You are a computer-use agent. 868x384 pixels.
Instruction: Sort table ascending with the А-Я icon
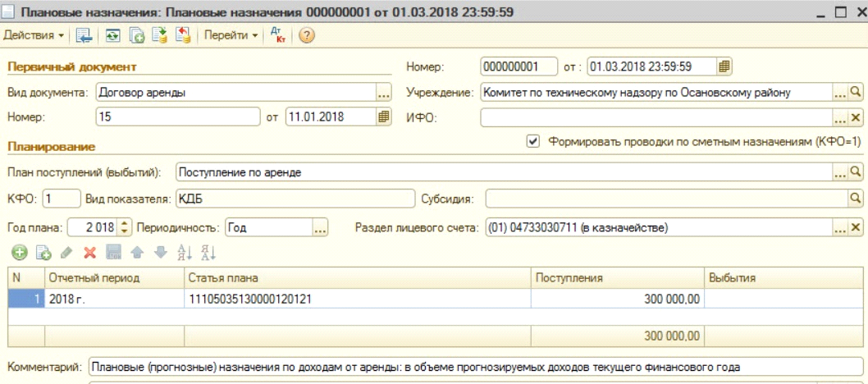pos(185,253)
